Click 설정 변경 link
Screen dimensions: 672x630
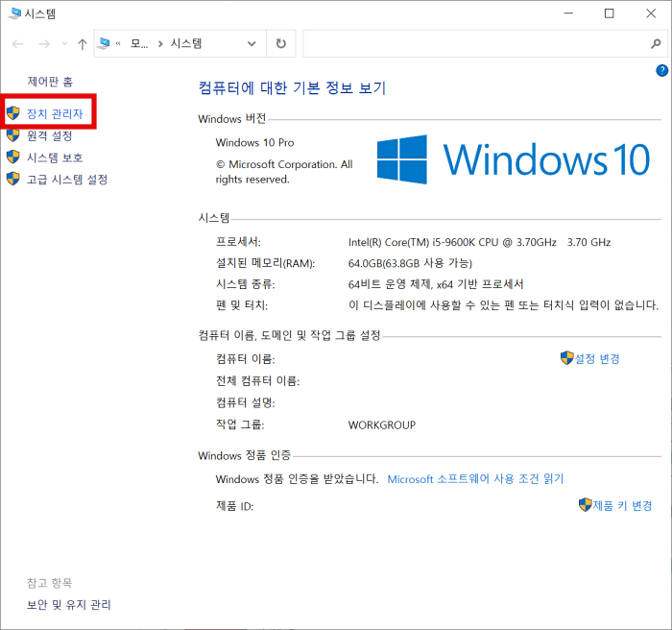[597, 358]
